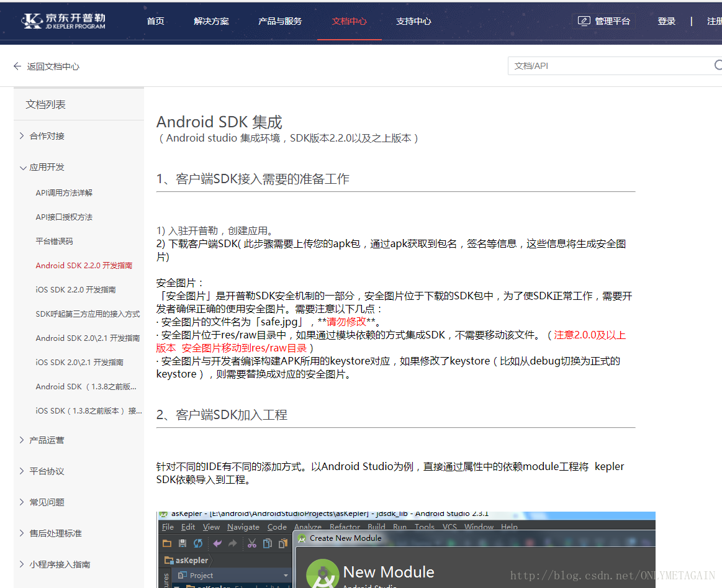Click the back arrow beside 返回文档中心
Screen dimensions: 722x588
[x=17, y=66]
